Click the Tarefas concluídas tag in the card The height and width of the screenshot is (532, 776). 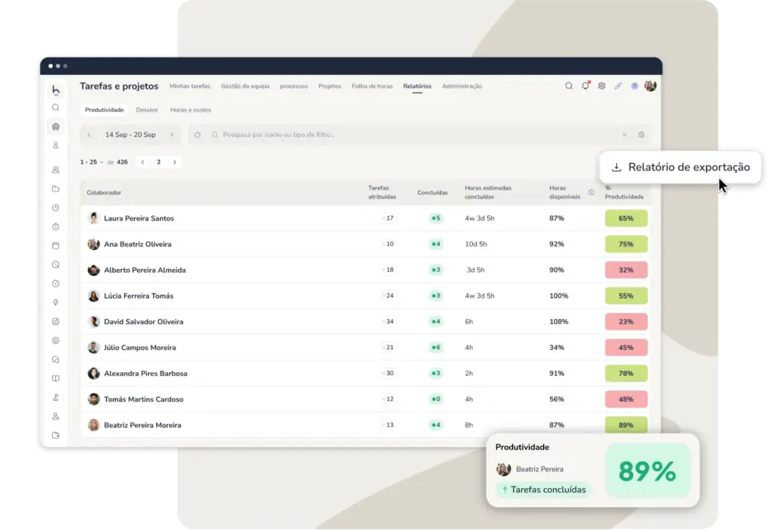(543, 490)
